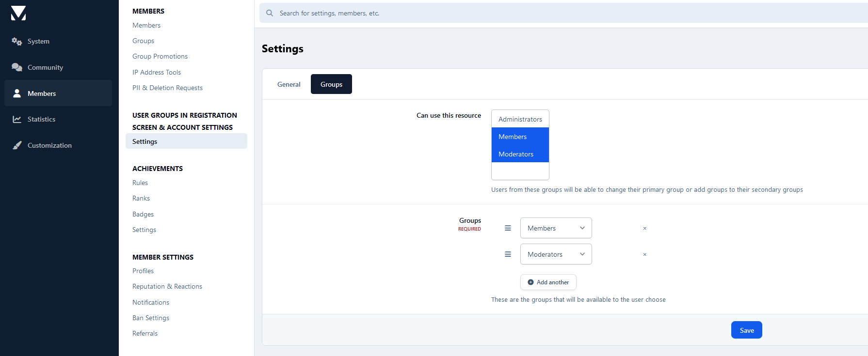Deselect Moderators in the Can use list

coord(520,154)
